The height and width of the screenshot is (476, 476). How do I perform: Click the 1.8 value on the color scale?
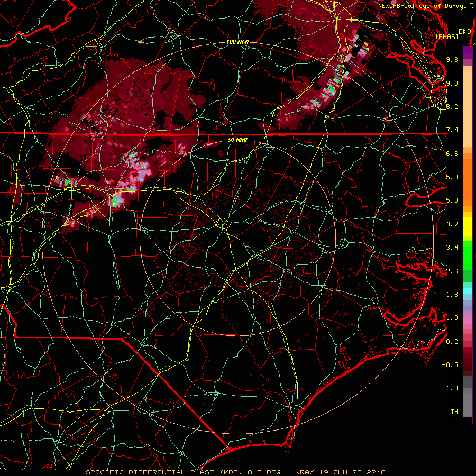point(452,295)
